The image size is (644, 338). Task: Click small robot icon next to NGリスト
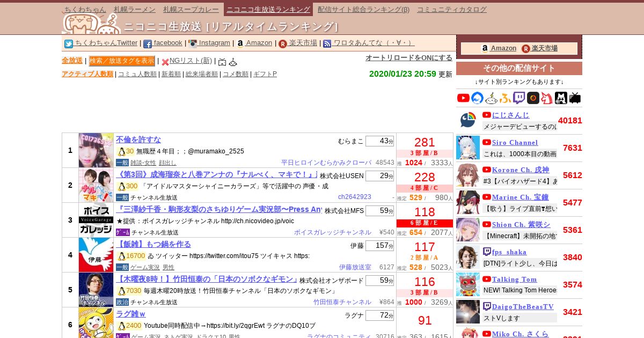[233, 62]
